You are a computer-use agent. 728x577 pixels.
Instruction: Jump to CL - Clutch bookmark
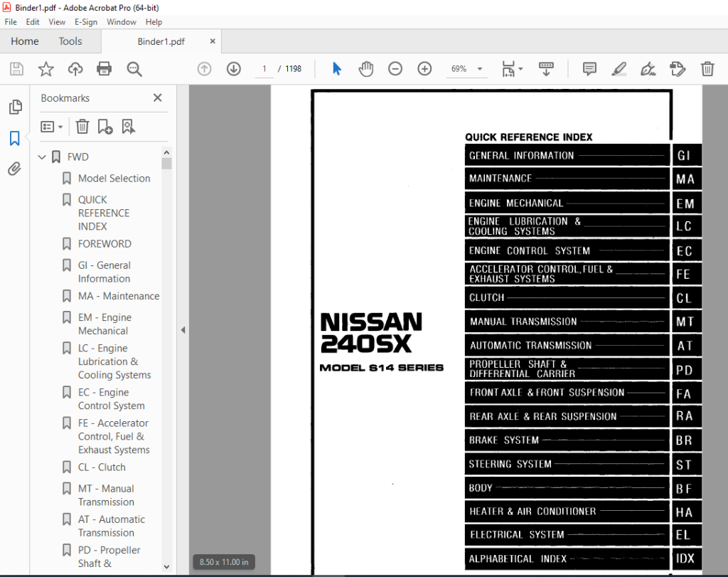point(102,467)
